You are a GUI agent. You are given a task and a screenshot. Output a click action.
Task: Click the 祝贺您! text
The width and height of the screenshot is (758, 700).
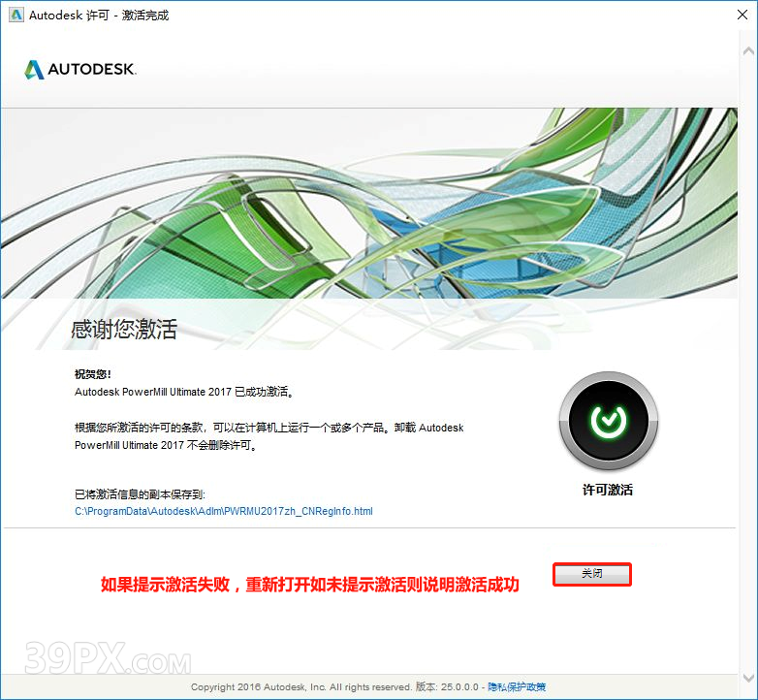(93, 373)
